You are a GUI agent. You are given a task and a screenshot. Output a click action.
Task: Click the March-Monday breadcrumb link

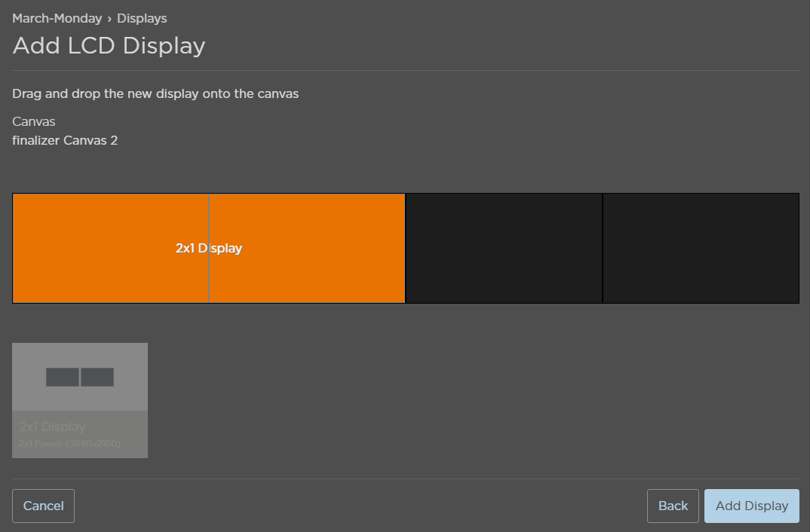(x=57, y=19)
